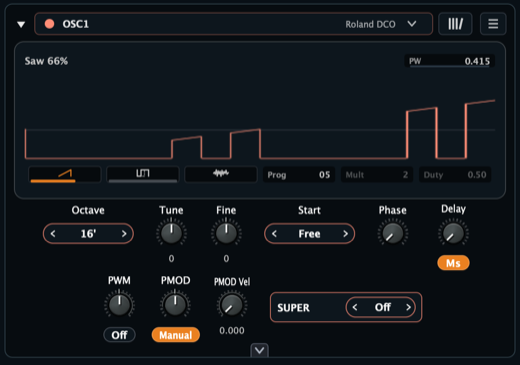Select the pulse square waveform button
This screenshot has height=365, width=520.
point(143,174)
